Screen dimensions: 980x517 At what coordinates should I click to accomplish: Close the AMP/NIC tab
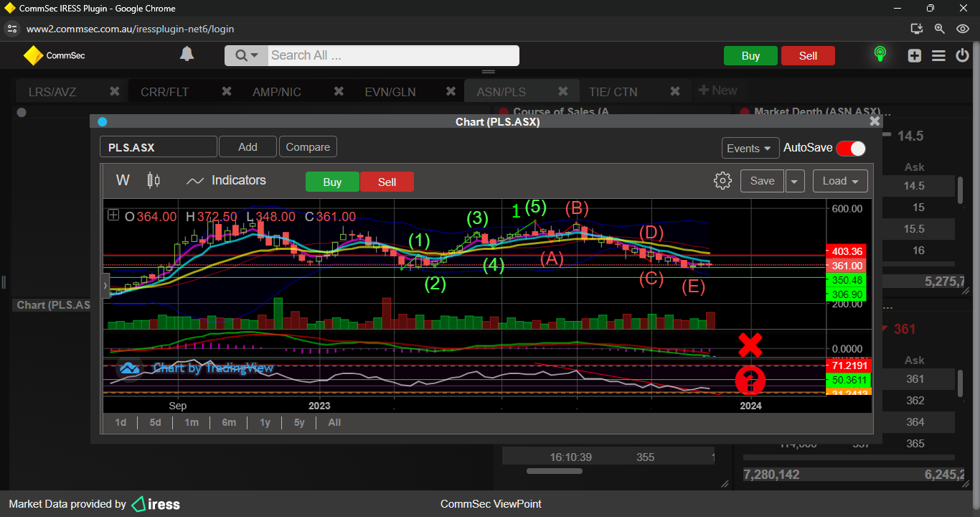339,91
